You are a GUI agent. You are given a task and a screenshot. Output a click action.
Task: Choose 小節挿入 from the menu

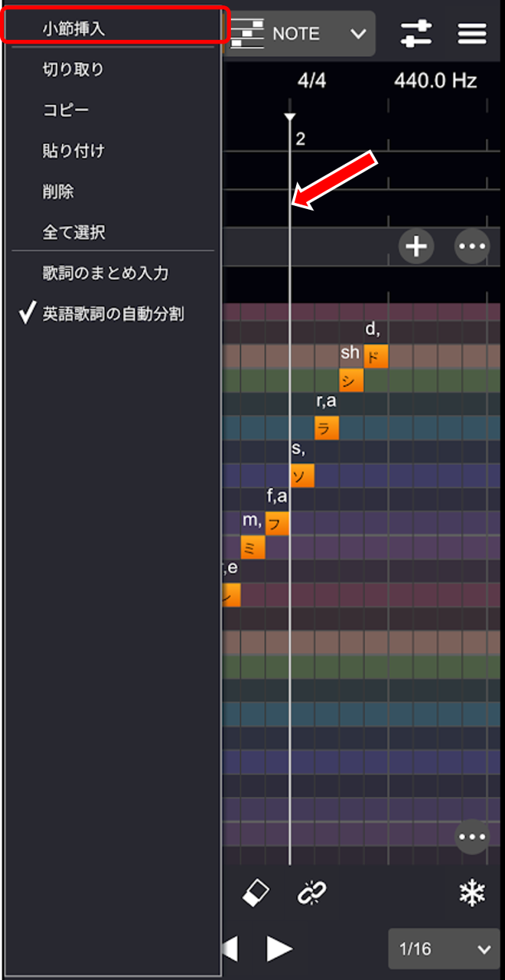point(73,29)
